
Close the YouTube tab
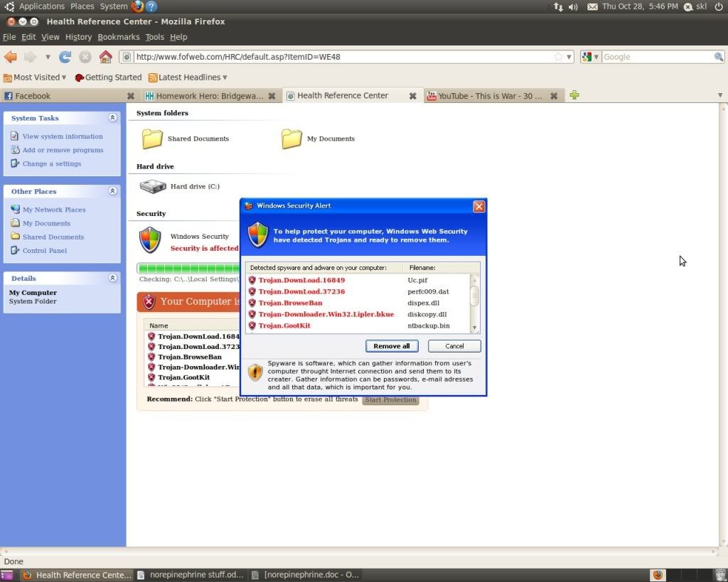(x=554, y=96)
